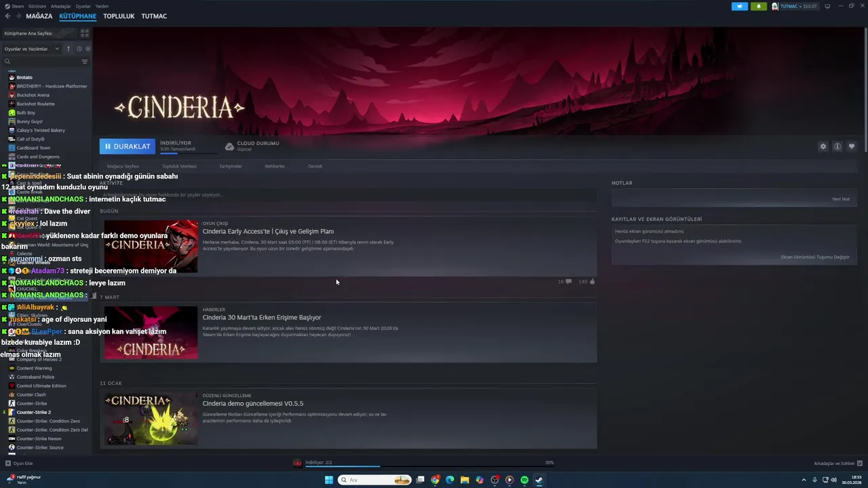This screenshot has height=488, width=868.
Task: Open File Explorer from the taskbar
Action: click(465, 480)
